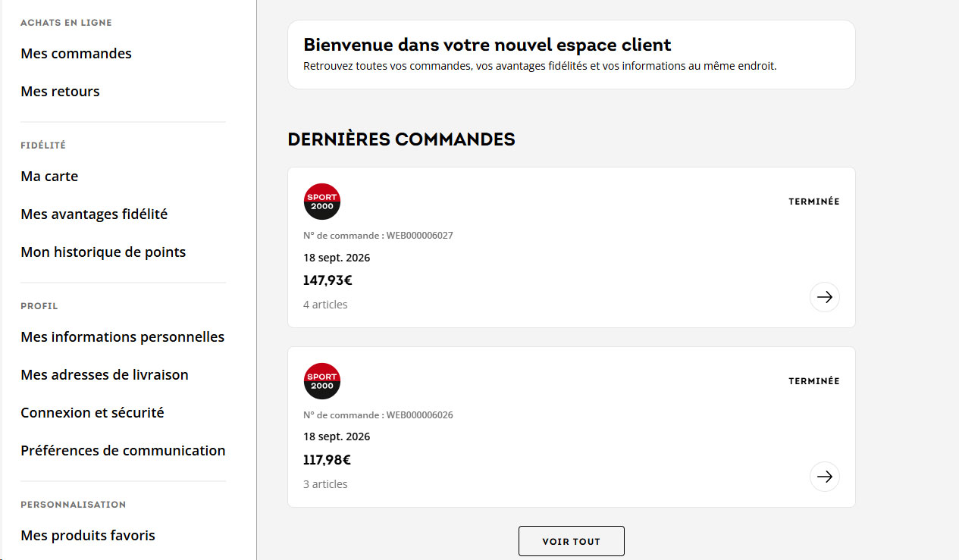Click Sport 2000 logo on order WEB000006026

(x=322, y=381)
